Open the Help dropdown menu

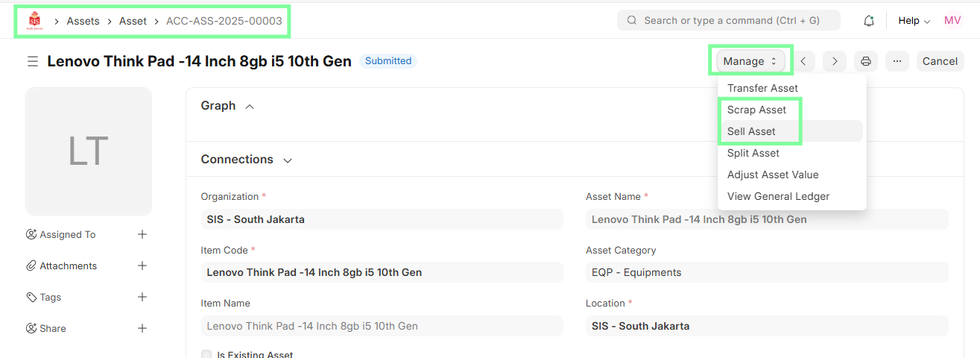914,21
